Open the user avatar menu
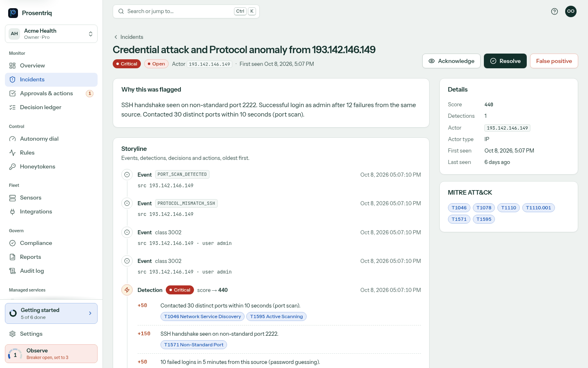The height and width of the screenshot is (368, 588). pos(571,11)
